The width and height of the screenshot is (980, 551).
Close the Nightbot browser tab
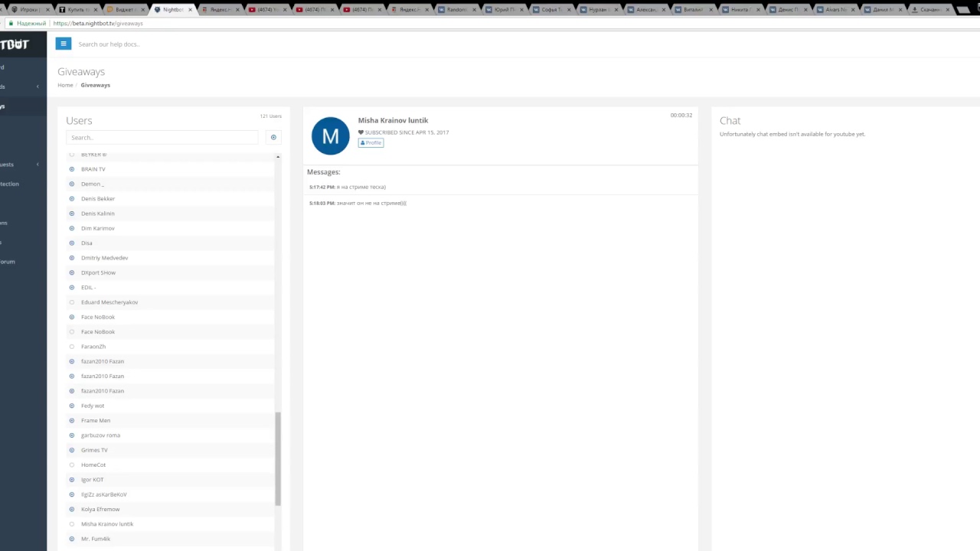189,10
